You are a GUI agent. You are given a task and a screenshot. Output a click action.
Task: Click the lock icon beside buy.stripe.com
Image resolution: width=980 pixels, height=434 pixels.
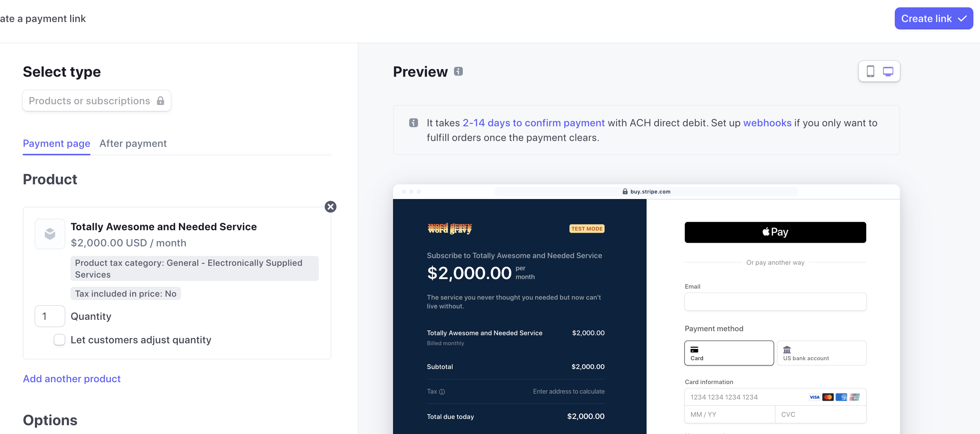(x=625, y=192)
